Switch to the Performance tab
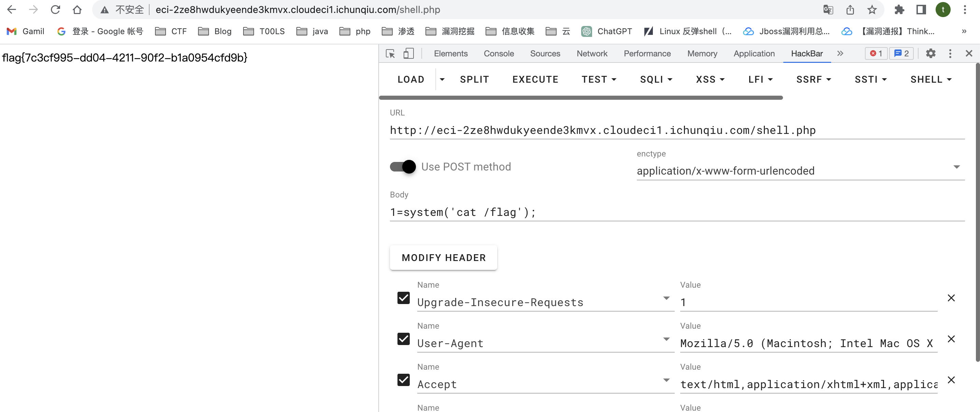The height and width of the screenshot is (412, 980). [x=647, y=54]
